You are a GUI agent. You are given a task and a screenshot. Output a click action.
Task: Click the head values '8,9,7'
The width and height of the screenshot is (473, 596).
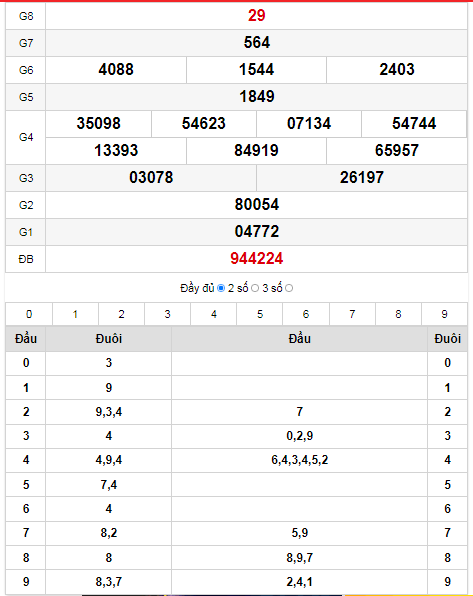(300, 558)
